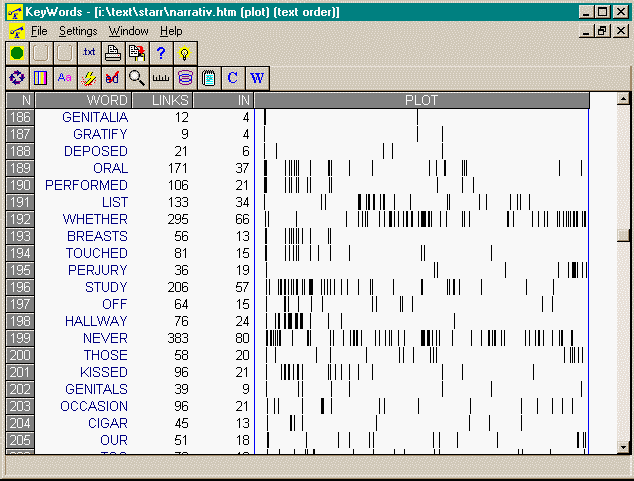Image resolution: width=634 pixels, height=481 pixels.
Task: Click the light bulb icon
Action: click(185, 53)
